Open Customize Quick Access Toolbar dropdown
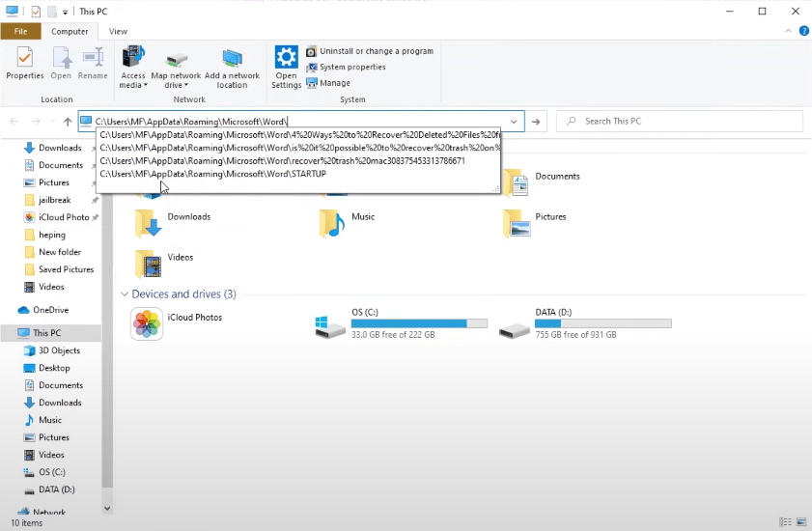812x531 pixels. click(66, 12)
